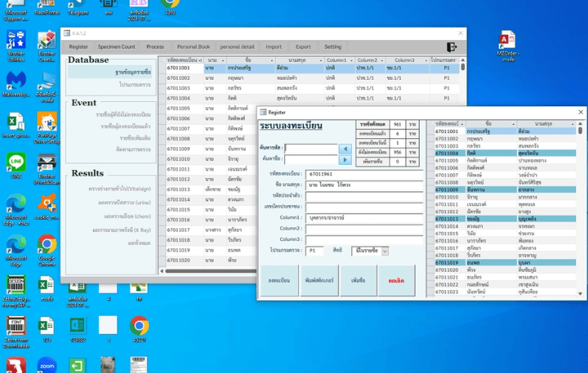Open ผลตรวจเลือด (chem) results

tap(127, 216)
